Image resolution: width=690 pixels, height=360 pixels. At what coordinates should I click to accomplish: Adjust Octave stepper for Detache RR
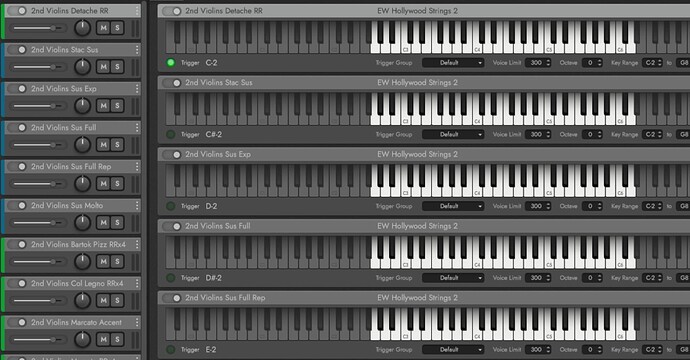[x=599, y=63]
